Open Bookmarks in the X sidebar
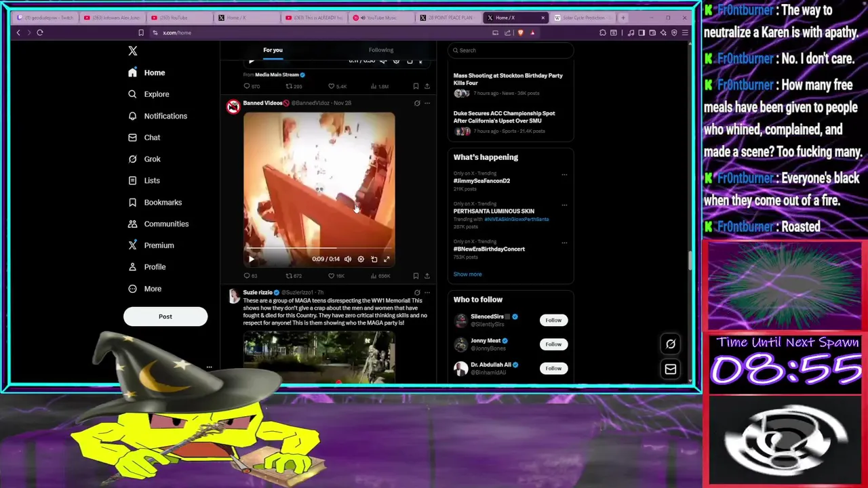The image size is (868, 488). (x=155, y=203)
